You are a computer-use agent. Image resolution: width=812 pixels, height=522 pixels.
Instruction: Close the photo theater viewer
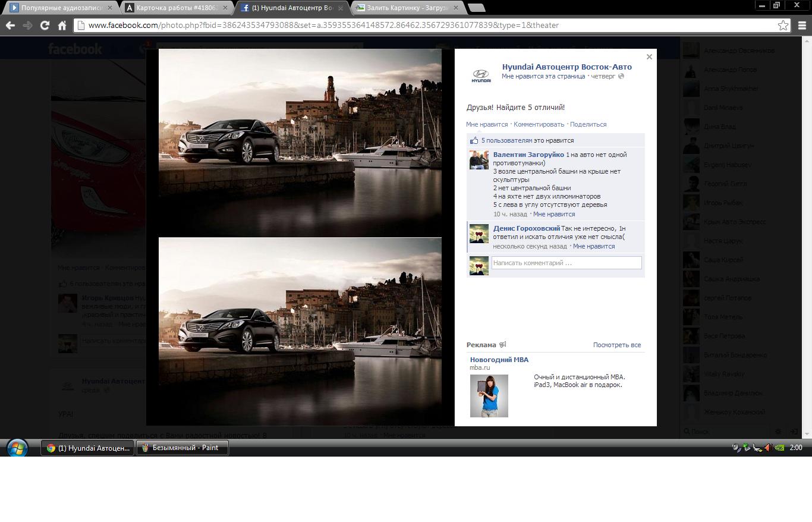tap(649, 57)
